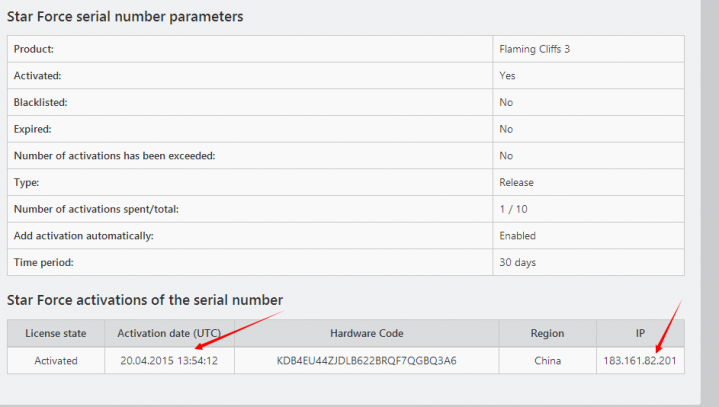The image size is (719, 407).
Task: Select the "Expired:" row label
Action: [x=33, y=129]
